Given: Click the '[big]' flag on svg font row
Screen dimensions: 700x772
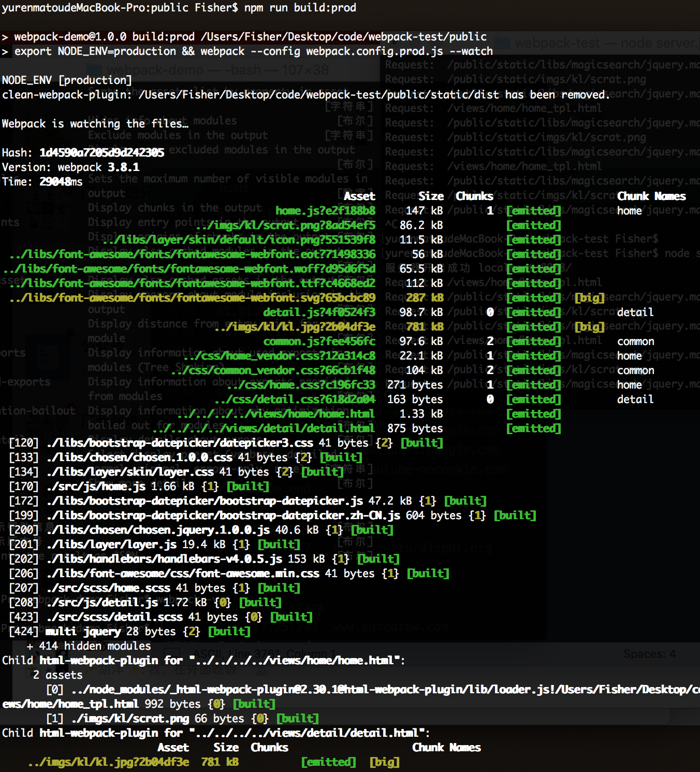Looking at the screenshot, I should click(x=589, y=298).
